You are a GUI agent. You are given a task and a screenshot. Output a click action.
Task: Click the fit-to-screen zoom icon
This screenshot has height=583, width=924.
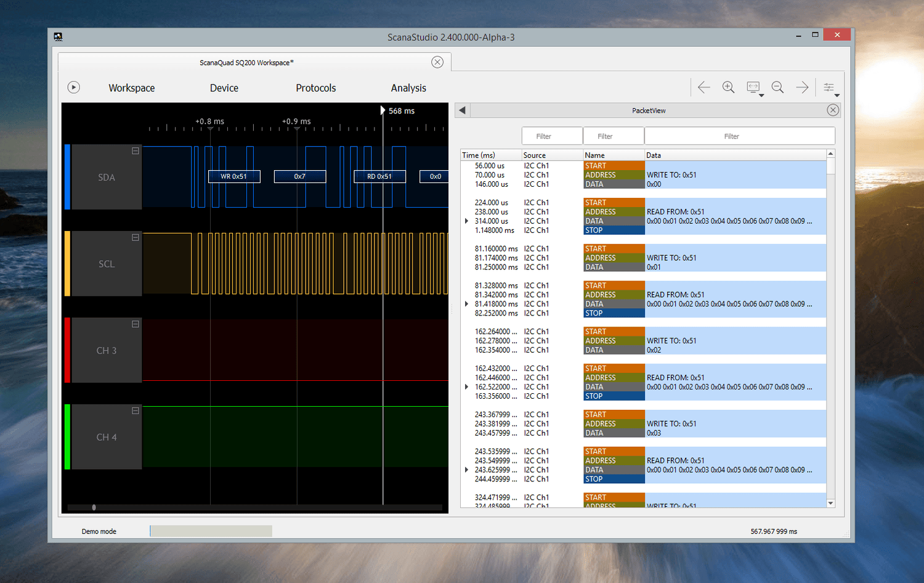(x=753, y=88)
